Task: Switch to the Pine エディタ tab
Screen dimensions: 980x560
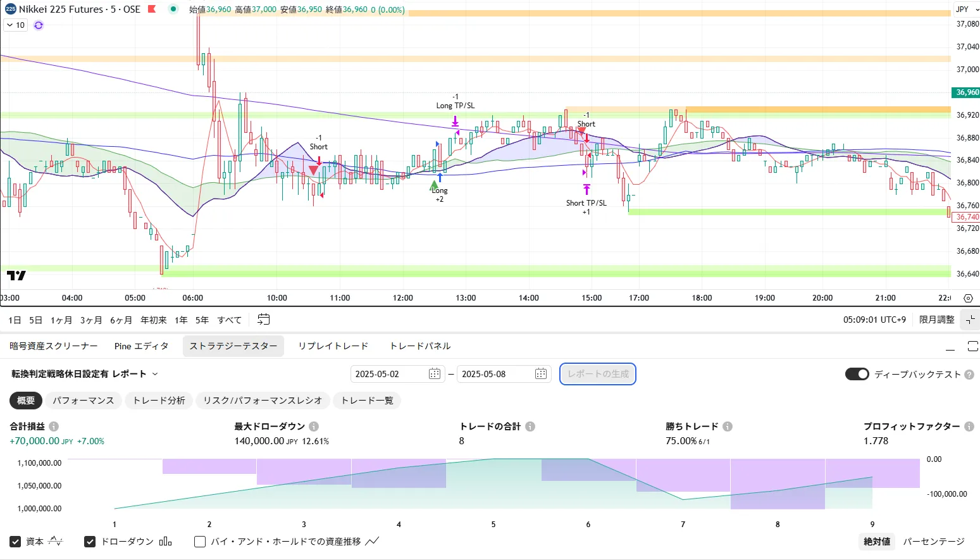Action: click(x=142, y=346)
